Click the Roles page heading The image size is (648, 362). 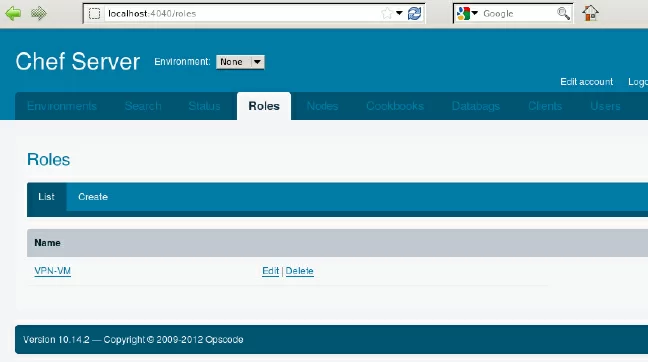[48, 160]
